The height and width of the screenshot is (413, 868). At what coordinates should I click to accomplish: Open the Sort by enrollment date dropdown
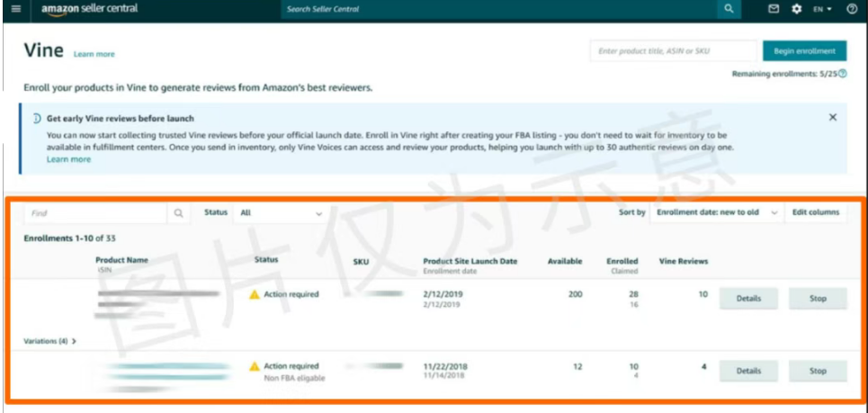click(x=717, y=212)
